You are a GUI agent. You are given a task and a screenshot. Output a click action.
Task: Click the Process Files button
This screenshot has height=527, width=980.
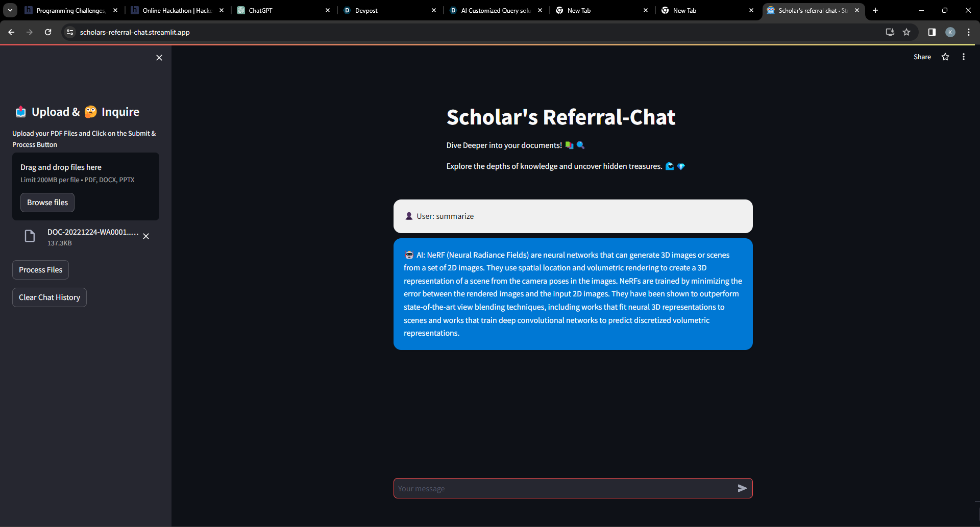(40, 270)
